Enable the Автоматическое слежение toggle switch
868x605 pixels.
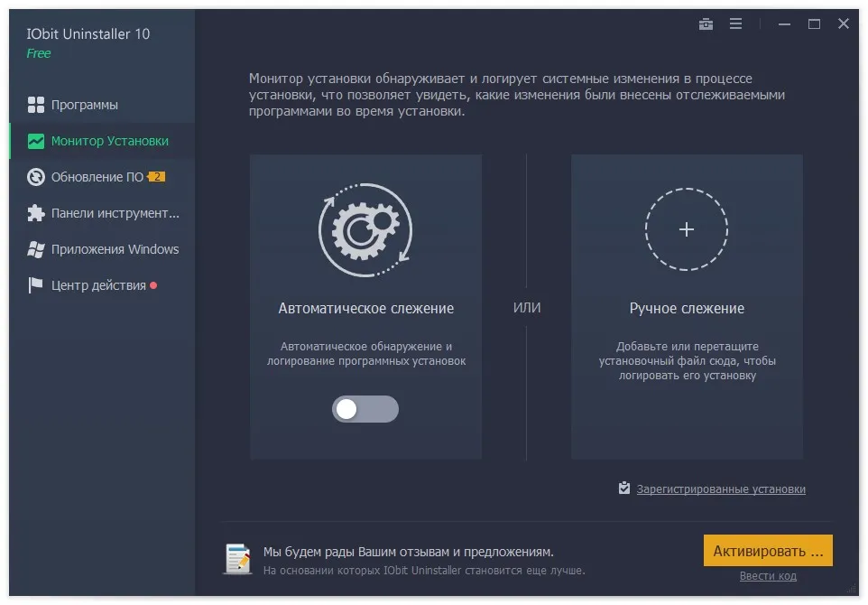[x=365, y=409]
